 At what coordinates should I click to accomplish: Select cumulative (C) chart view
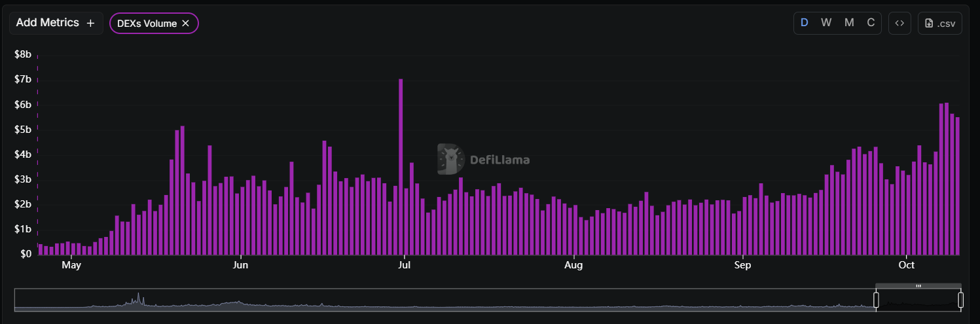(871, 23)
